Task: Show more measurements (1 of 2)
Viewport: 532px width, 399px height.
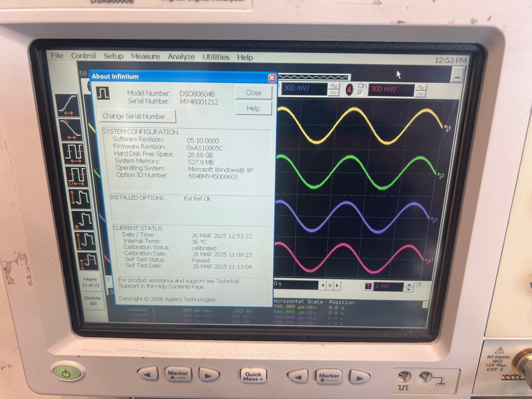Action: 91,282
